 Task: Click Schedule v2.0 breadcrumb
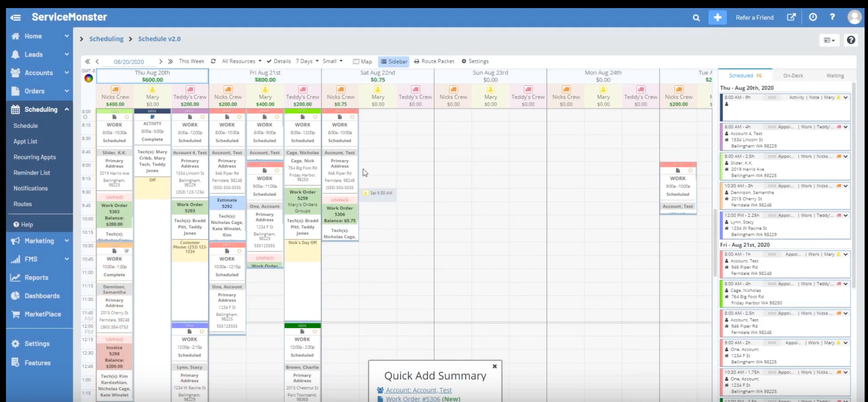159,39
